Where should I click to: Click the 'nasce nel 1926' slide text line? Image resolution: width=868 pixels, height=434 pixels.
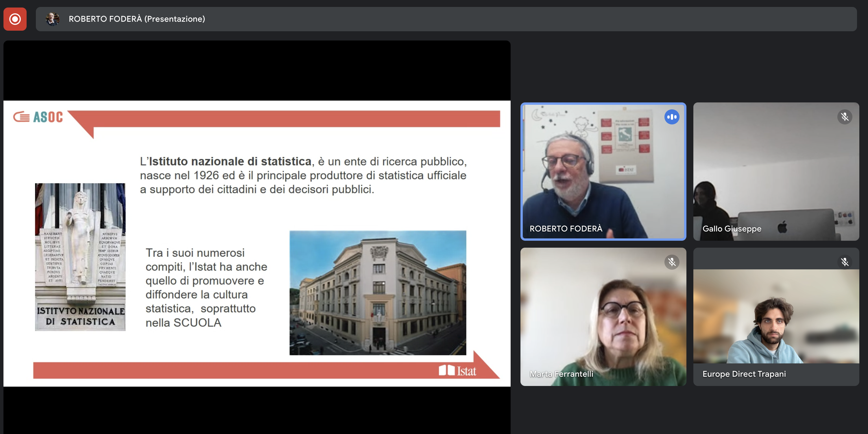[303, 175]
